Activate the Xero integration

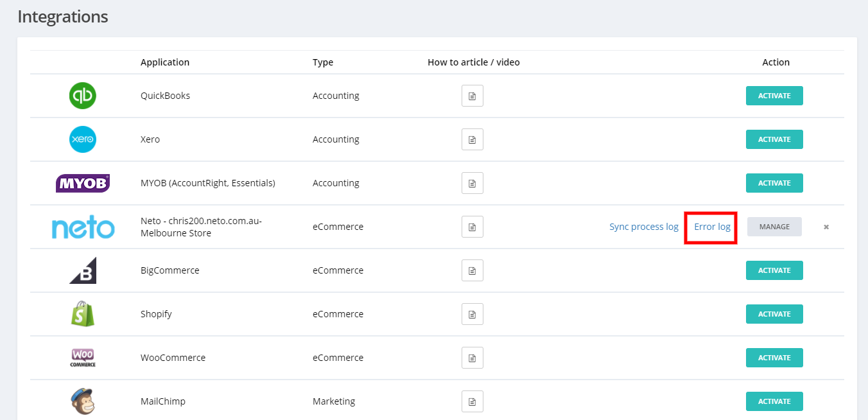(774, 139)
